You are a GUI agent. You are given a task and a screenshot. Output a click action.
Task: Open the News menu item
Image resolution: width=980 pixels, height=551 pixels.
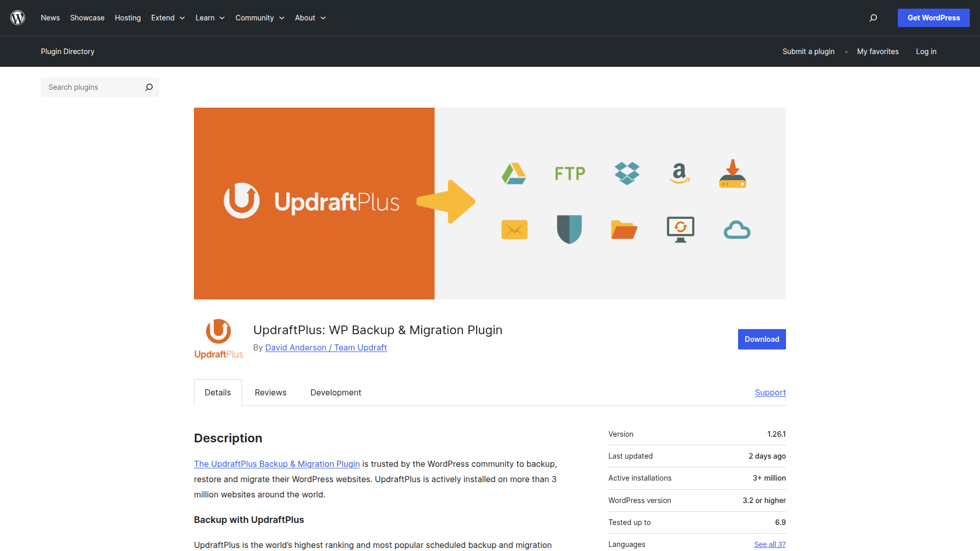coord(50,18)
